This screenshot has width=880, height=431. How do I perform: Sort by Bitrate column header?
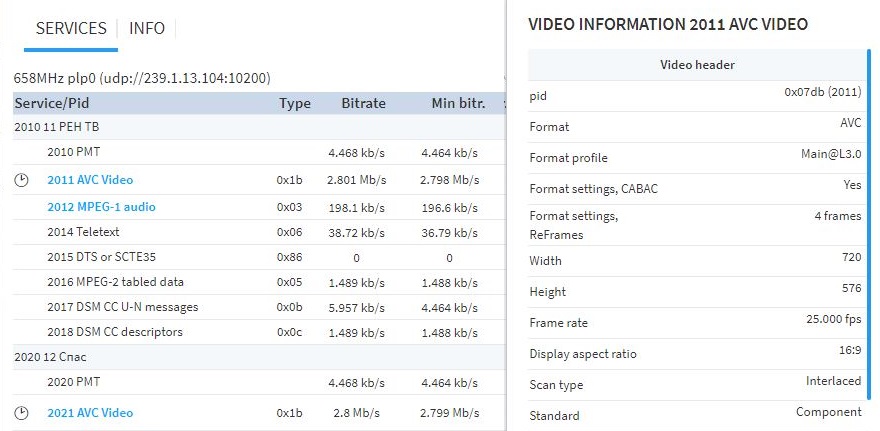pyautogui.click(x=363, y=103)
